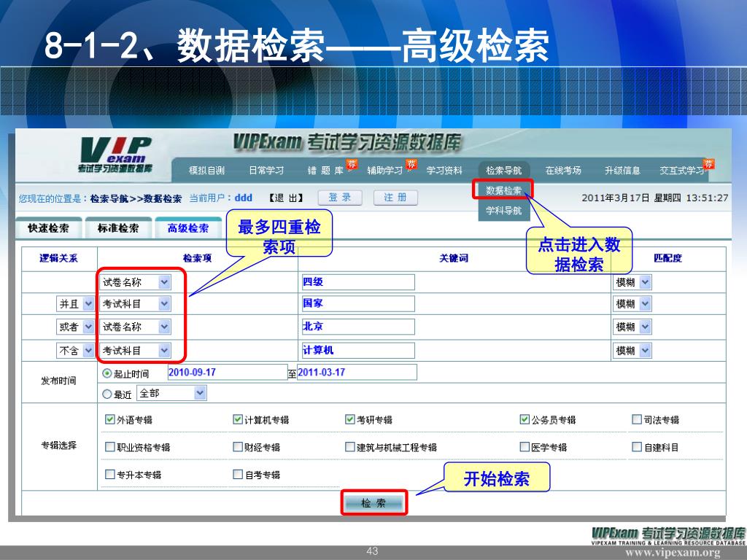Image resolution: width=747 pixels, height=560 pixels.
Task: Click the 检索导航 breadcrumb link
Action: click(x=109, y=198)
